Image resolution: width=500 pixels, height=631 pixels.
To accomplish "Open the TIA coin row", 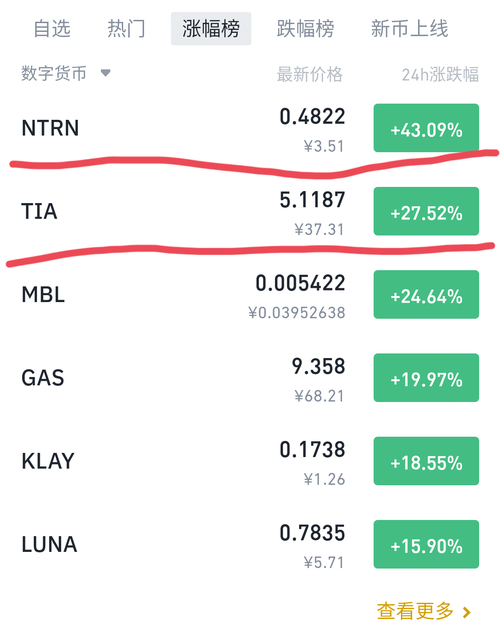I will [x=250, y=212].
